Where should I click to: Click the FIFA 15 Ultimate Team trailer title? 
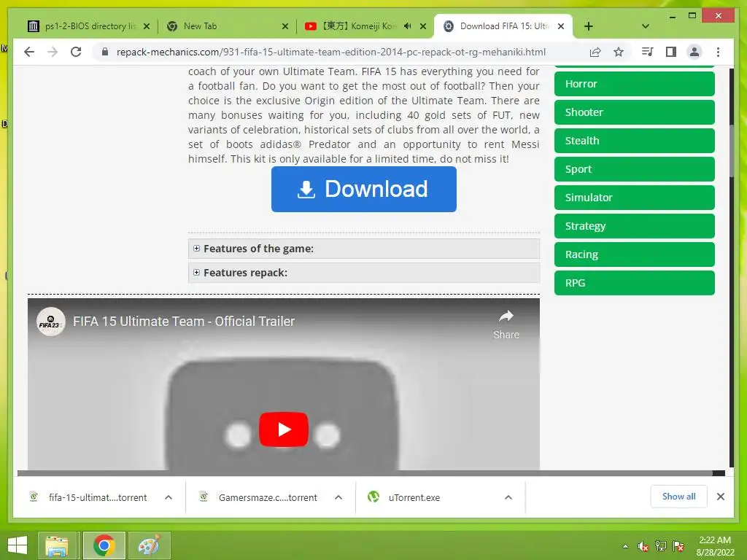tap(184, 322)
